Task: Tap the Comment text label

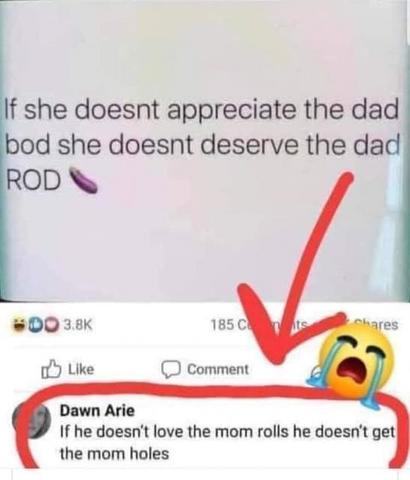Action: click(218, 369)
